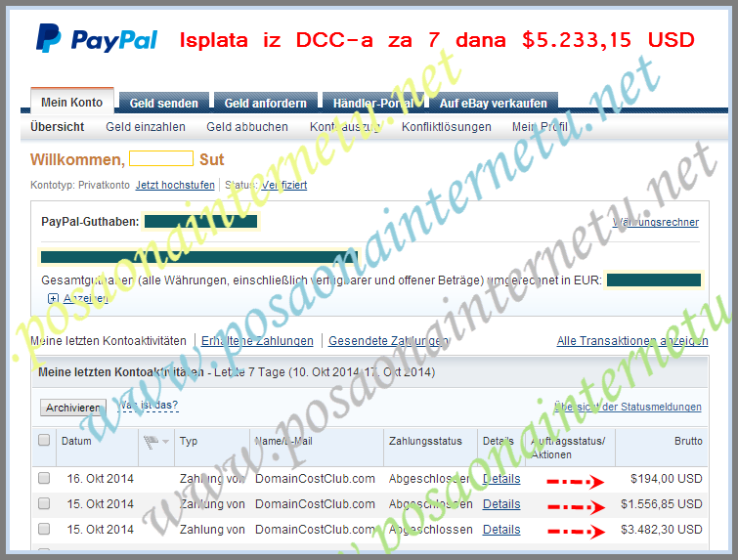The height and width of the screenshot is (560, 738).
Task: Click the Datum column header
Action: 76,441
